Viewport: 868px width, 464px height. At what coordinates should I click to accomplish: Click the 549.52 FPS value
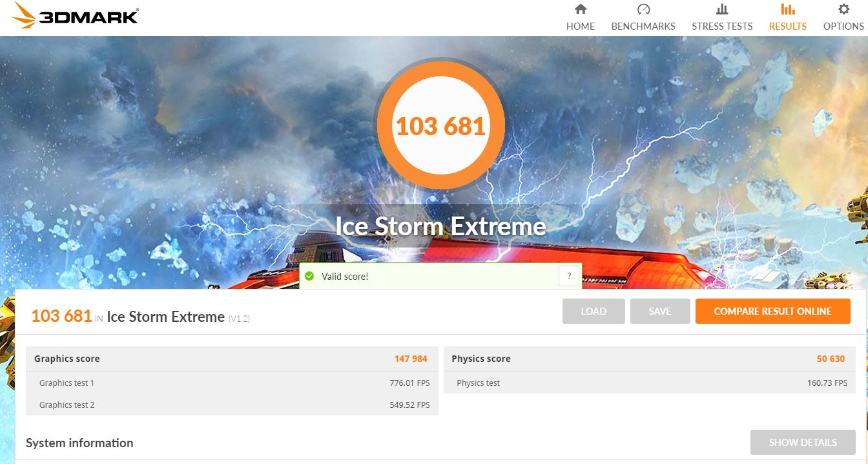(409, 405)
